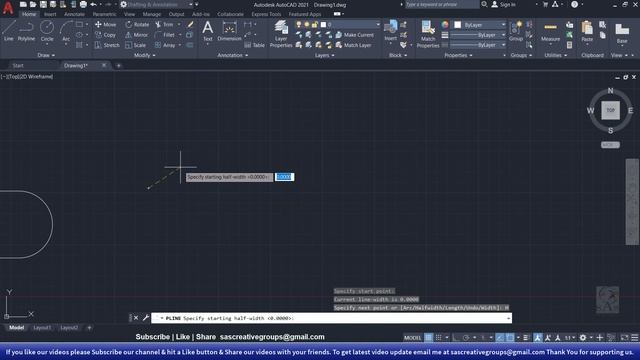Click the Rotate tool

(137, 24)
